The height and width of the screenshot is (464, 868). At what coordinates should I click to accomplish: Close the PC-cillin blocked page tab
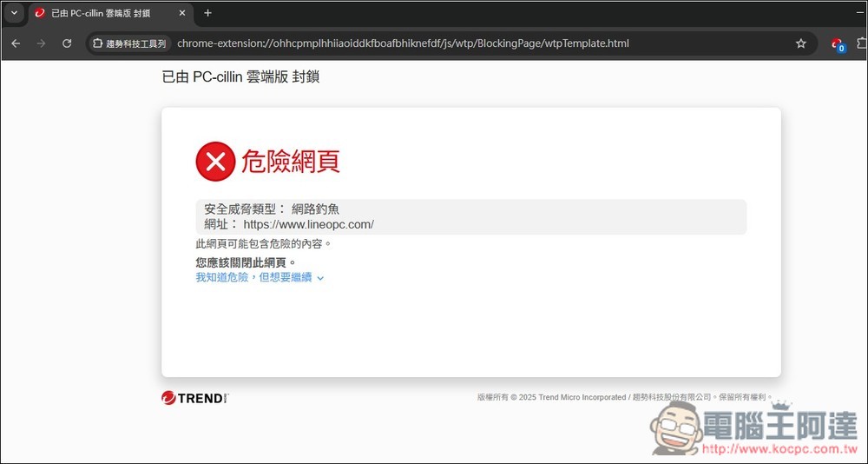tap(182, 13)
